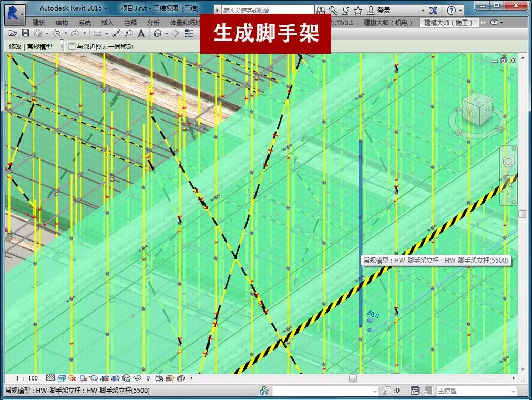Click the Open folder icon in quick access toolbar
Image resolution: width=532 pixels, height=400 pixels.
[x=13, y=33]
